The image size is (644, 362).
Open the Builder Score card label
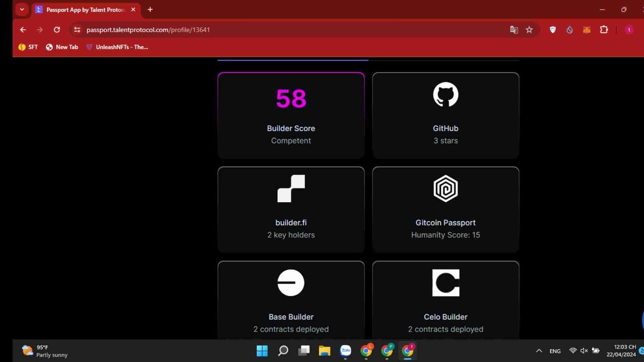click(x=291, y=128)
